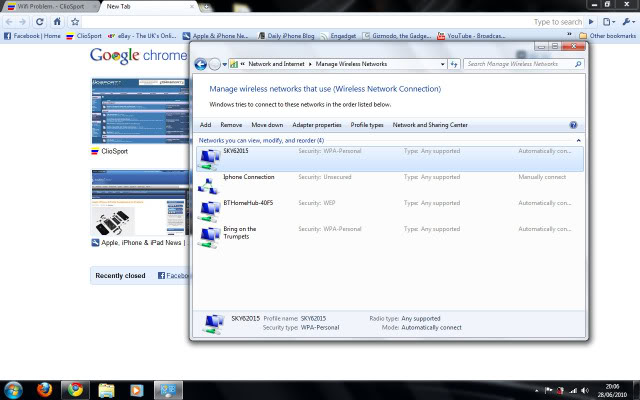Expand the address path dropdown

click(442, 64)
